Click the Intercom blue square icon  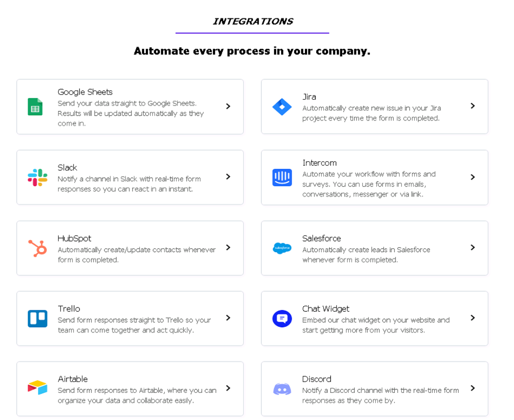282,177
